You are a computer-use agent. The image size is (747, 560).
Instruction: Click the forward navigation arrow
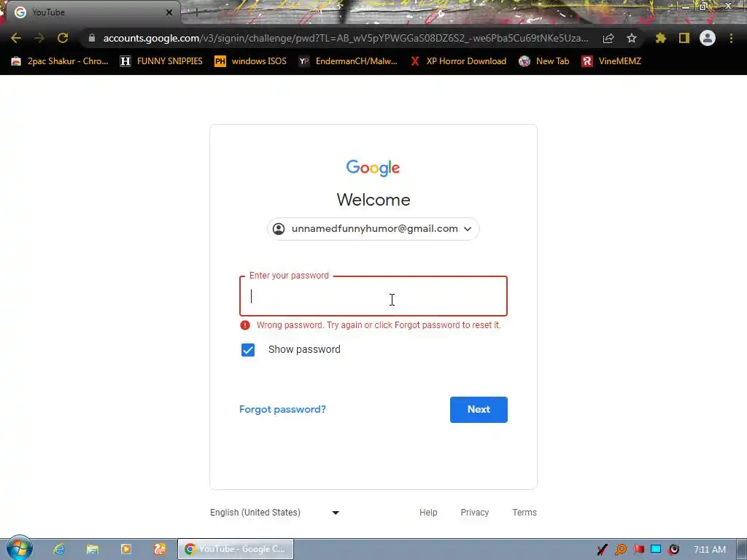(x=39, y=38)
